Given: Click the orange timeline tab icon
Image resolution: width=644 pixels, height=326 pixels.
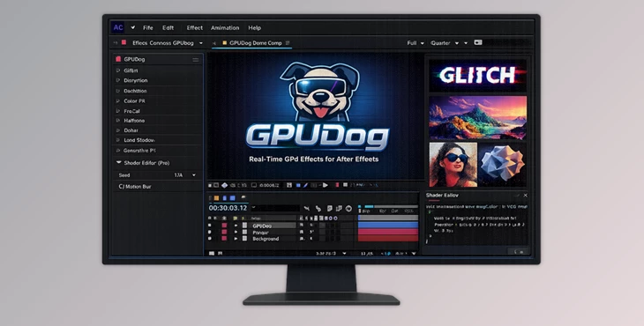Looking at the screenshot, I should [216, 198].
